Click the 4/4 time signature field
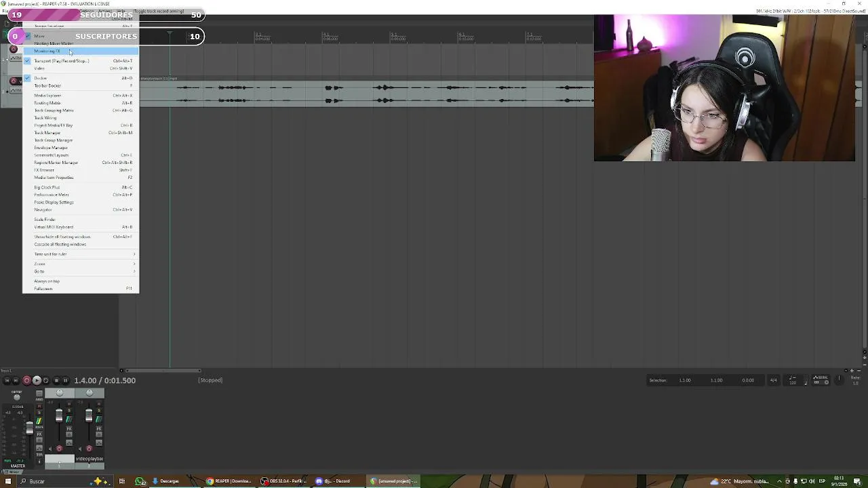The image size is (868, 488). (773, 380)
